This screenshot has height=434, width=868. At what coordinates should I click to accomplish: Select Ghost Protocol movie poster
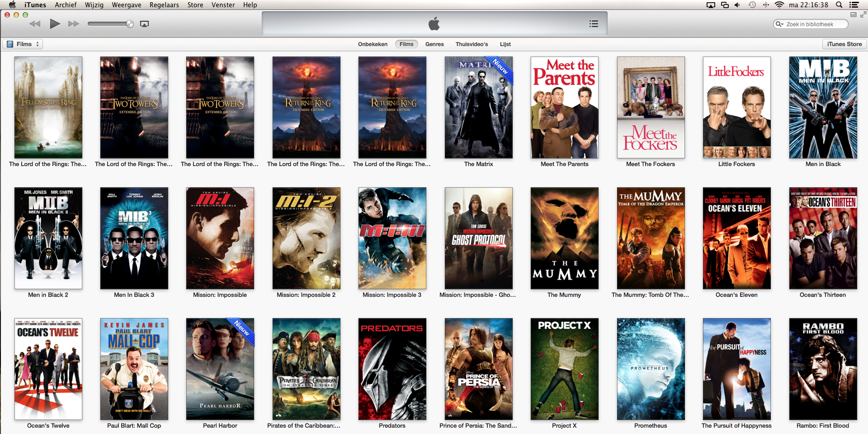click(478, 238)
